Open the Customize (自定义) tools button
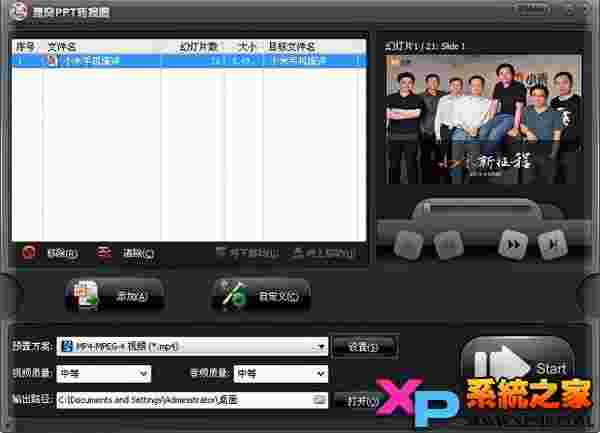 [x=261, y=295]
